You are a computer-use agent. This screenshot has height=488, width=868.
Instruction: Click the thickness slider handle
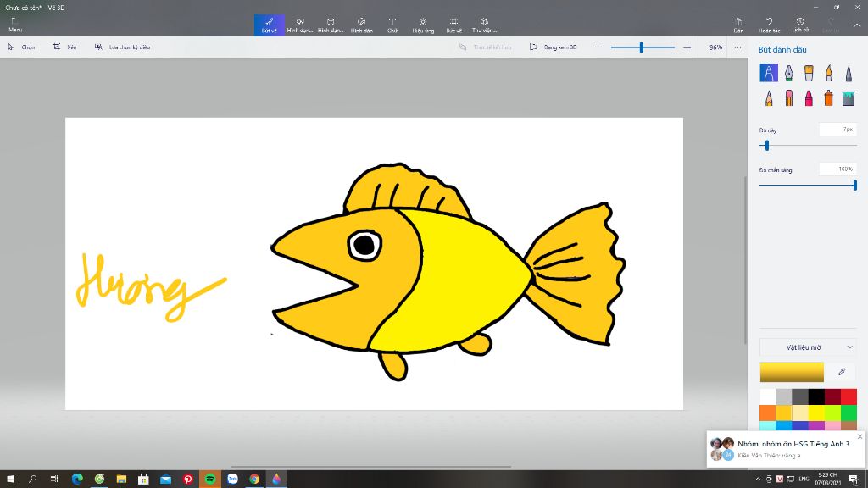coord(766,146)
